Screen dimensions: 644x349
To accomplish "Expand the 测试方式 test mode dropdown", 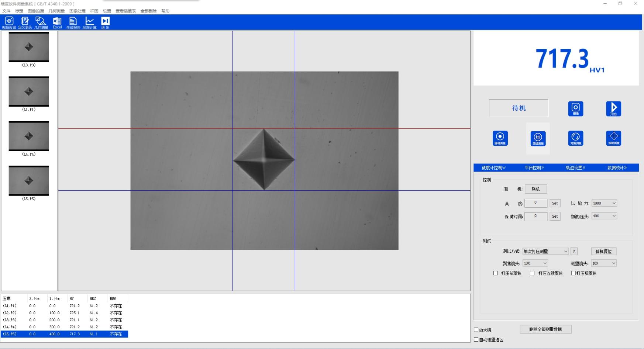I will (545, 251).
